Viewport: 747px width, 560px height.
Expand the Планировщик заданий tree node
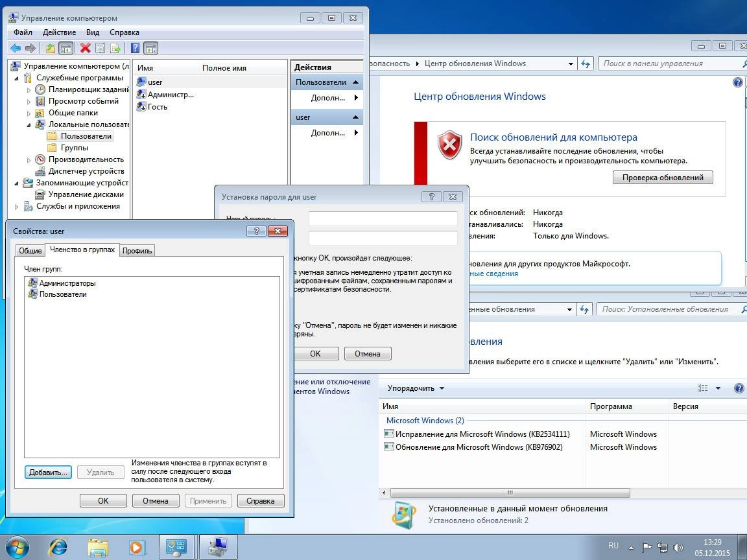point(29,89)
